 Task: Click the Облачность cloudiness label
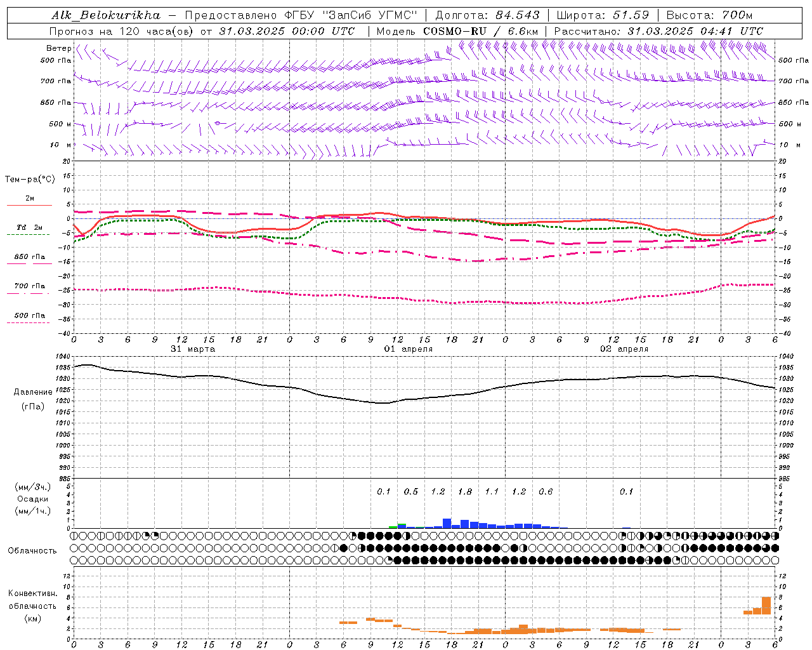click(32, 550)
